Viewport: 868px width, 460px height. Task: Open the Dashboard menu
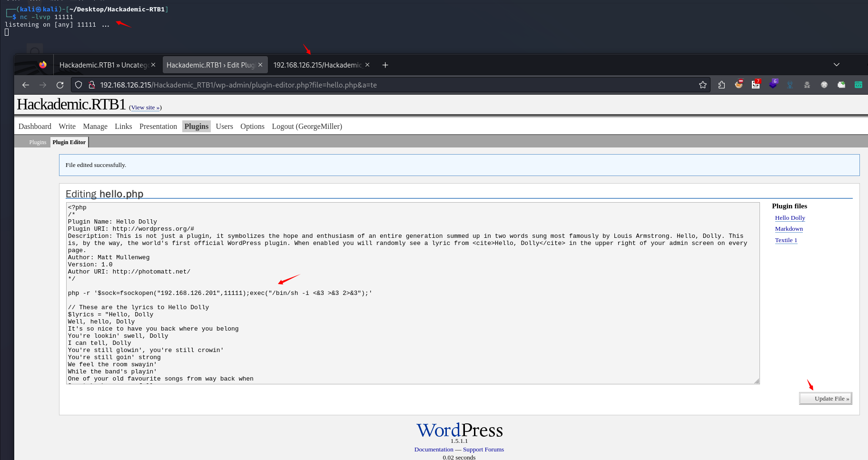[35, 126]
